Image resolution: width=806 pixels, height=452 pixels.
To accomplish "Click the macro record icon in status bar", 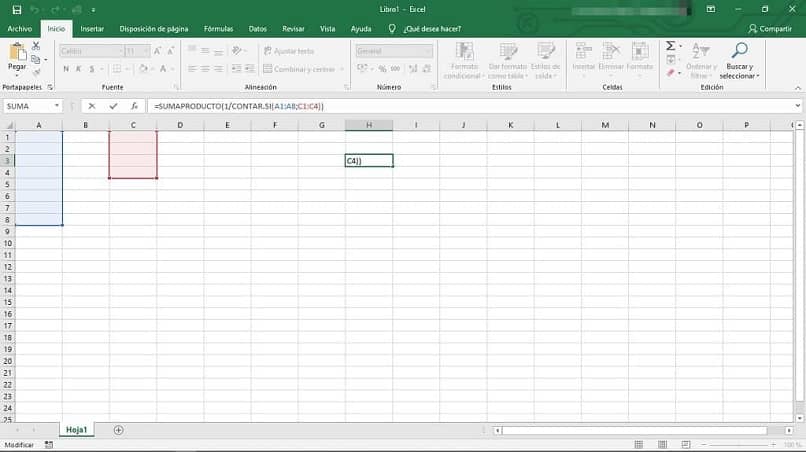I will (x=49, y=445).
